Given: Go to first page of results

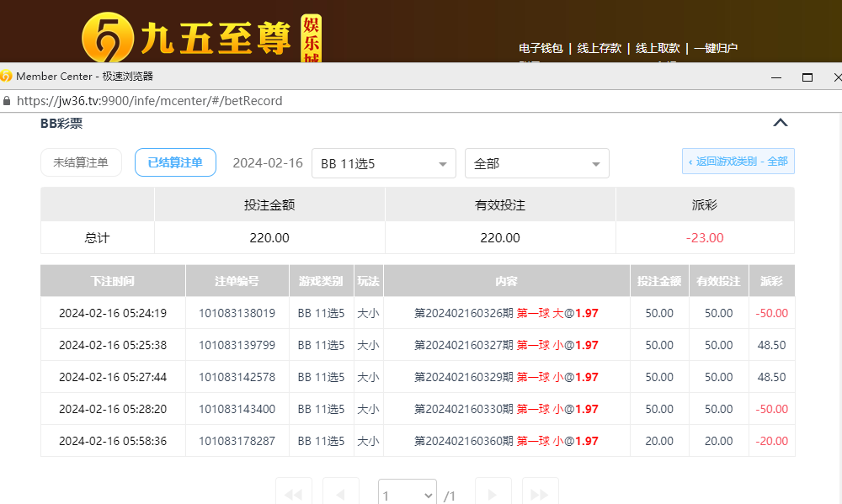Looking at the screenshot, I should click(293, 495).
